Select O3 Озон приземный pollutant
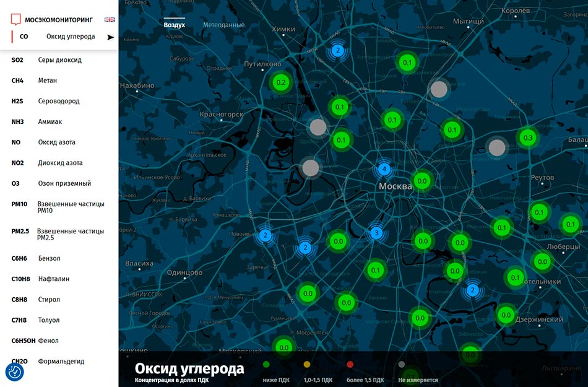Viewport: 588px width, 387px height. pos(51,183)
